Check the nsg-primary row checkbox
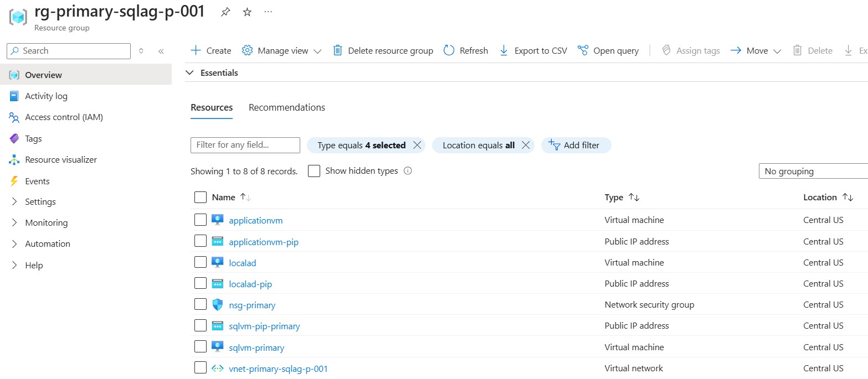This screenshot has width=868, height=379. (x=201, y=304)
